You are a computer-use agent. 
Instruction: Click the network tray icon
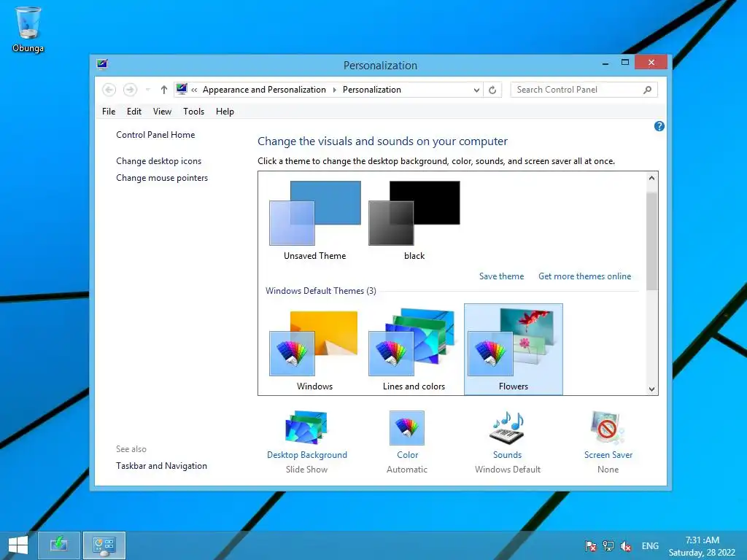pos(608,546)
